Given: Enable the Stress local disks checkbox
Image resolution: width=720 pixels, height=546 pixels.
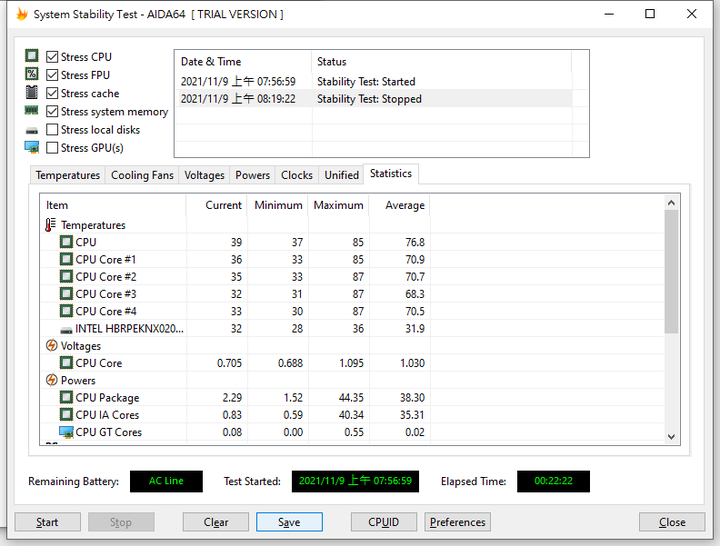Looking at the screenshot, I should 52,130.
